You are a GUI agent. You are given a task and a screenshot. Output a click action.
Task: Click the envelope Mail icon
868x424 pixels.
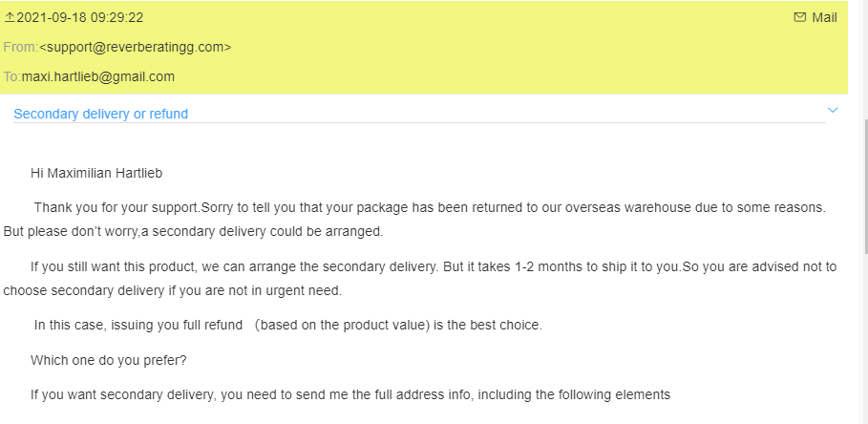[799, 17]
